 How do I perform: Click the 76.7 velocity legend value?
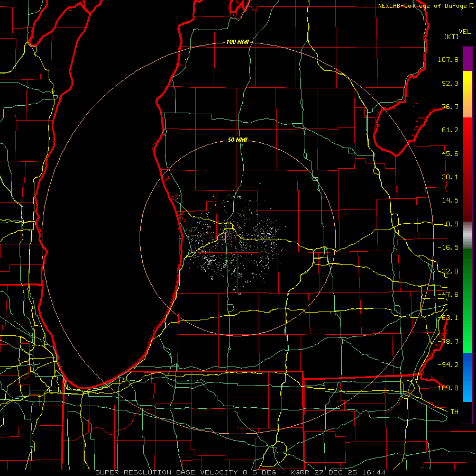450,106
